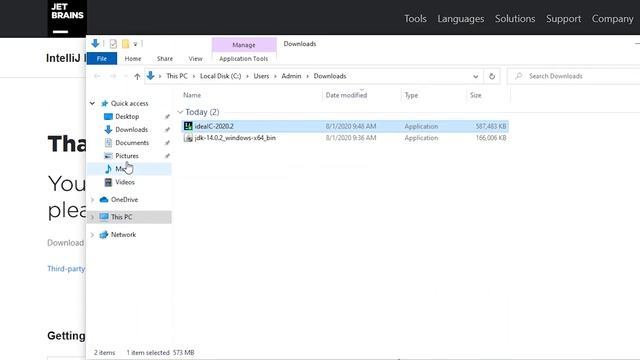Open the View ribbon tab
Viewport: 640px width, 360px height.
196,58
